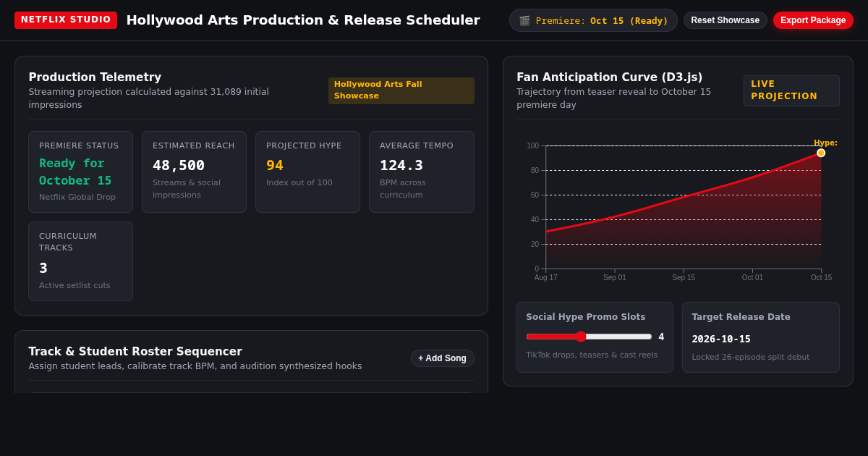868x456 pixels.
Task: Click the NETFLIX STUDIO logo badge
Action: [x=66, y=20]
